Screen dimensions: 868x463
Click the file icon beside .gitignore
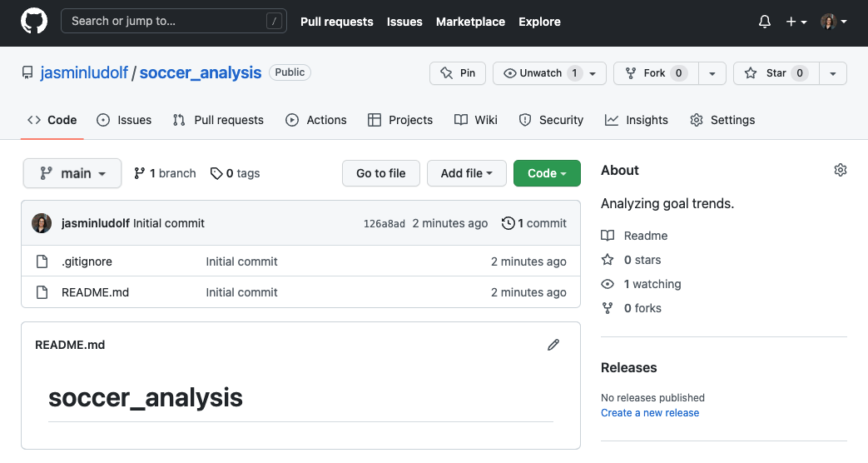click(42, 261)
